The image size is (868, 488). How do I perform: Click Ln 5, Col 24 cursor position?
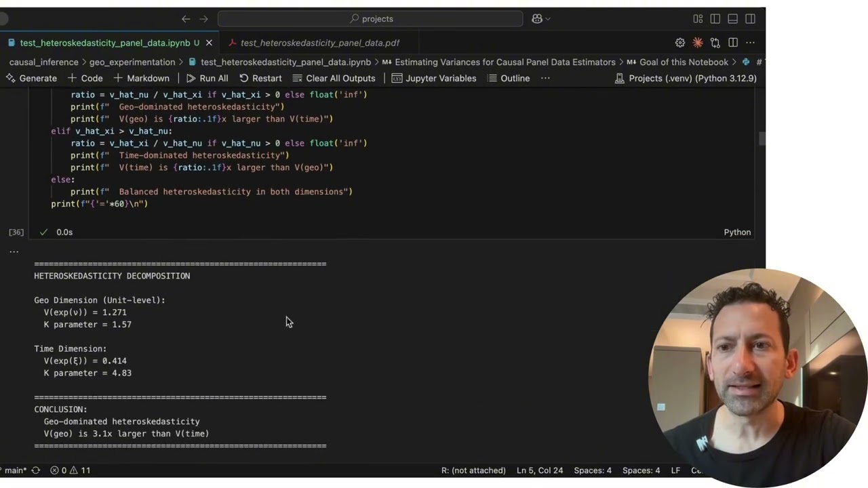click(x=540, y=470)
